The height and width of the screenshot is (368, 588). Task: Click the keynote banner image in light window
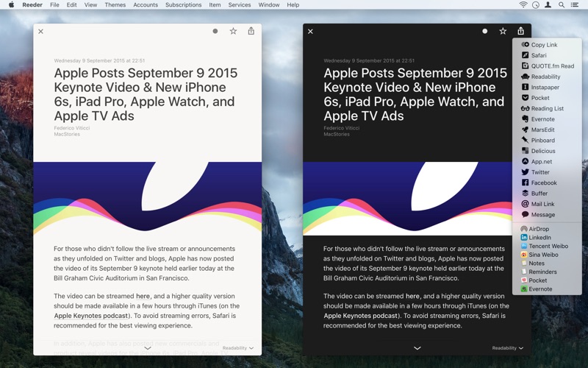[x=147, y=197]
